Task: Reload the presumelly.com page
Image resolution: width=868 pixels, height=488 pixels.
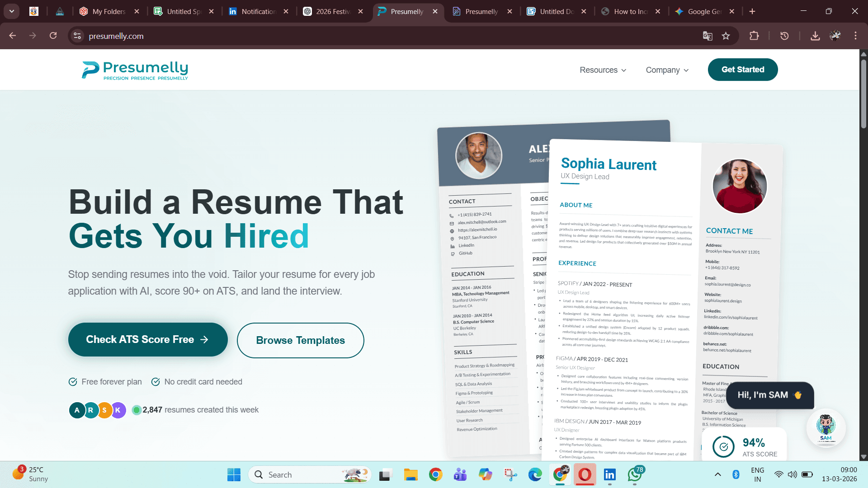Action: (53, 36)
